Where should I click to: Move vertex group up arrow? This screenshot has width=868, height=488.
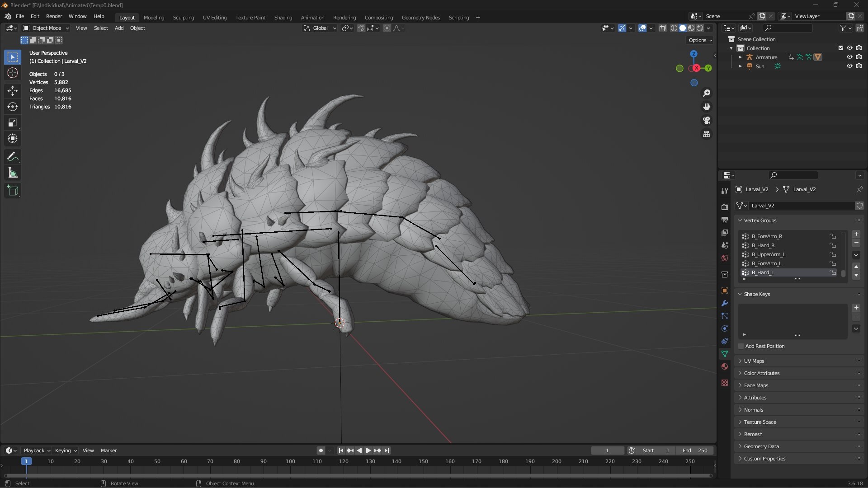click(x=856, y=267)
